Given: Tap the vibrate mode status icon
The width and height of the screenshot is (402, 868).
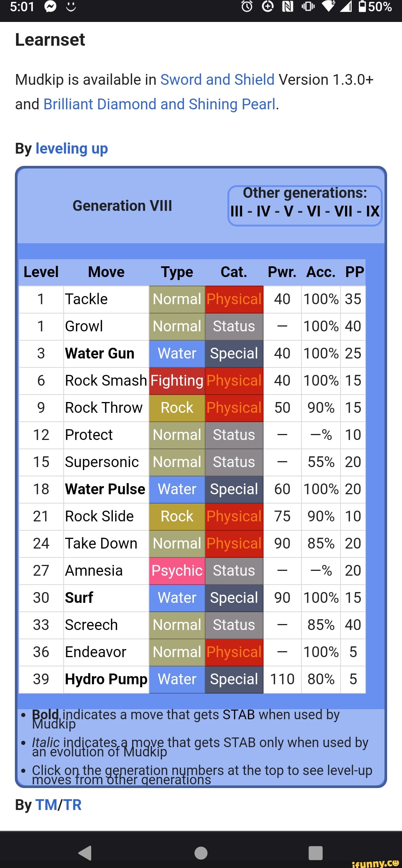Looking at the screenshot, I should point(308,7).
